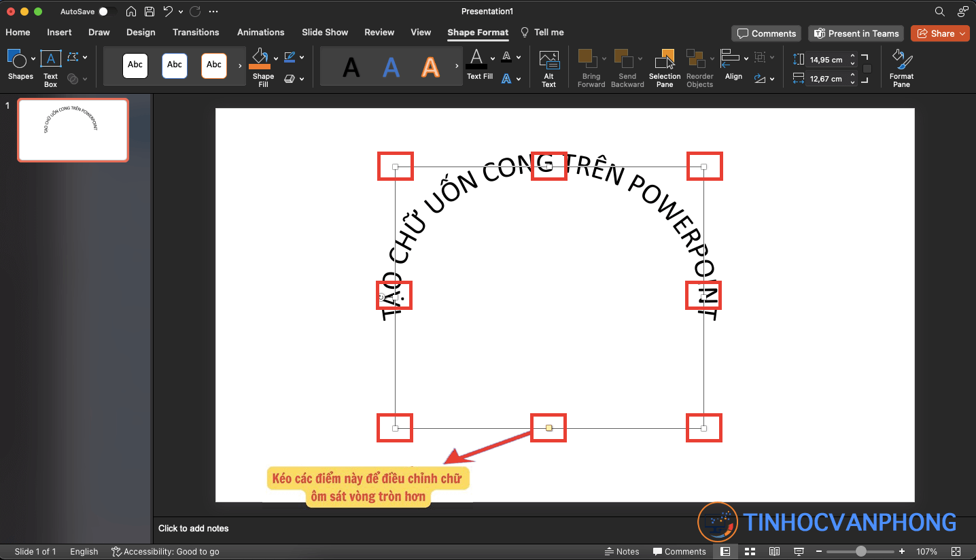This screenshot has height=560, width=976.
Task: Toggle the AutoSave switch
Action: pos(107,12)
